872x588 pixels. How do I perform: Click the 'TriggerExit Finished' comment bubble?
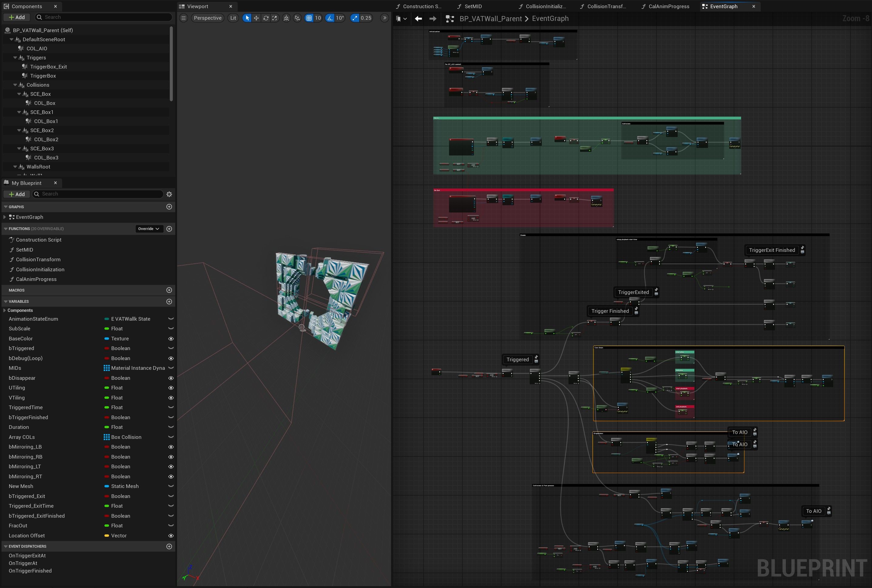772,250
